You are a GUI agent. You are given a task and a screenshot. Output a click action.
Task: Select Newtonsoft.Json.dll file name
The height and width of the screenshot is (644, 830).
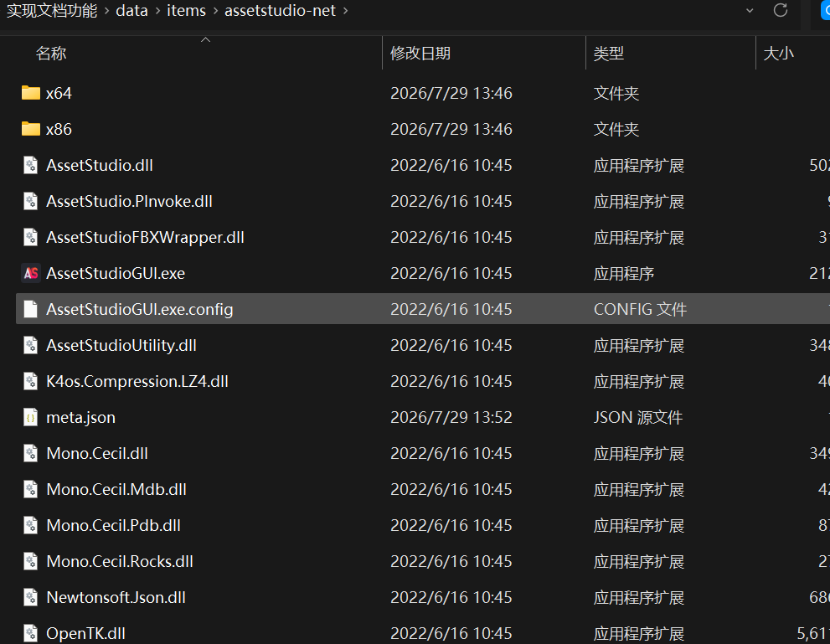pos(116,597)
